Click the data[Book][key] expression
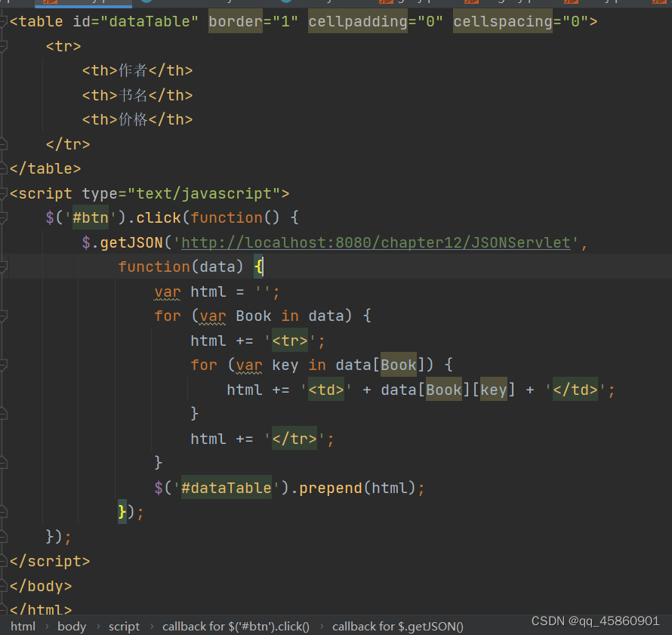The width and height of the screenshot is (672, 635). pos(448,390)
